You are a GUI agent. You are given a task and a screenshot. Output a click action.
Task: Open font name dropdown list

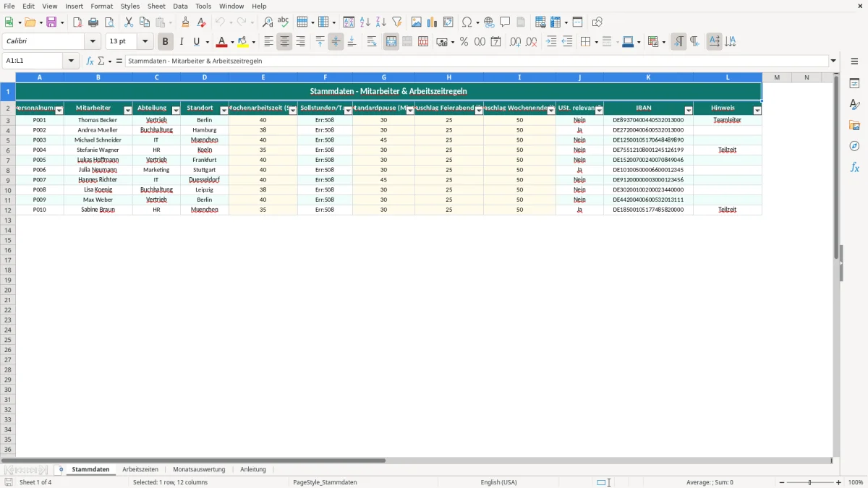tap(93, 42)
